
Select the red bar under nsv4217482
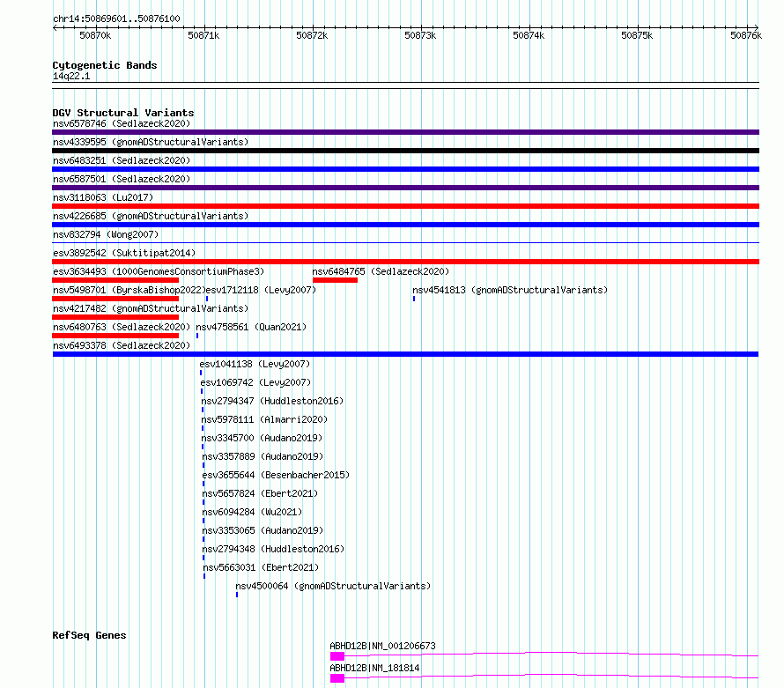[115, 317]
